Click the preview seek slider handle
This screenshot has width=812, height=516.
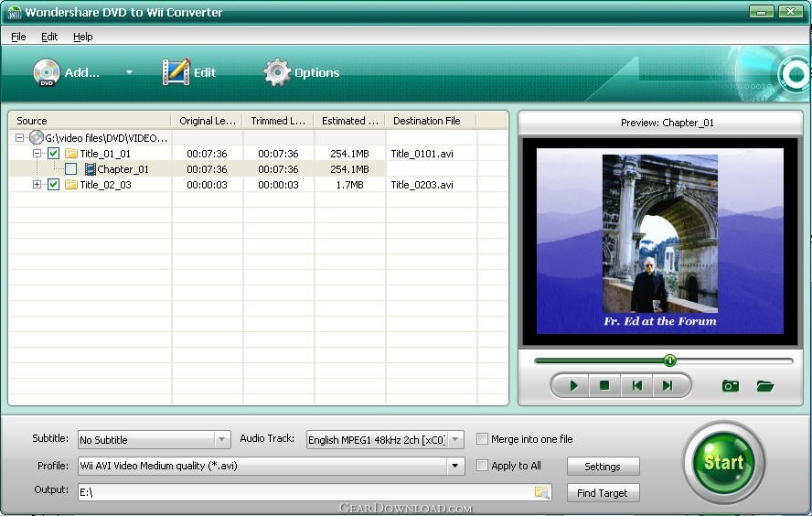pos(669,360)
